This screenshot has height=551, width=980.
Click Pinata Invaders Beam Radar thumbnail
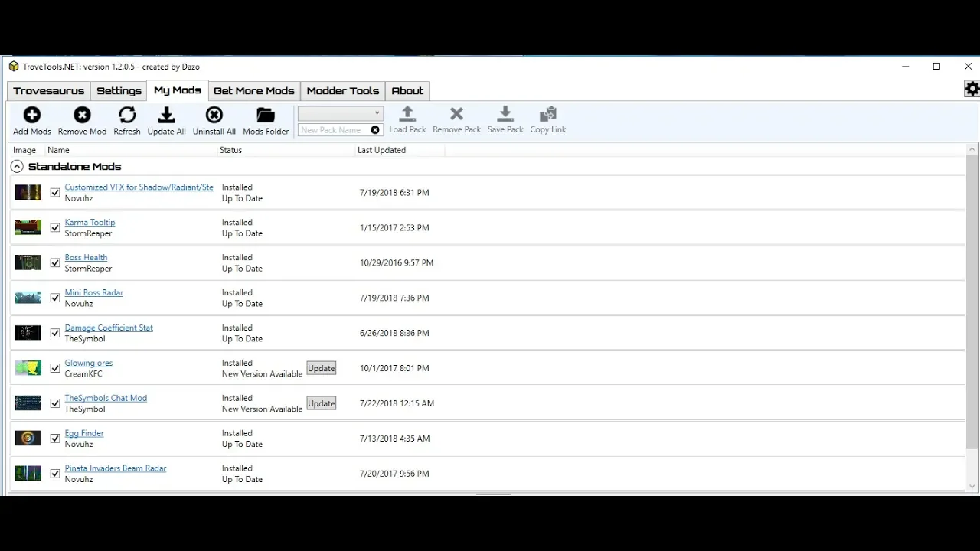28,474
